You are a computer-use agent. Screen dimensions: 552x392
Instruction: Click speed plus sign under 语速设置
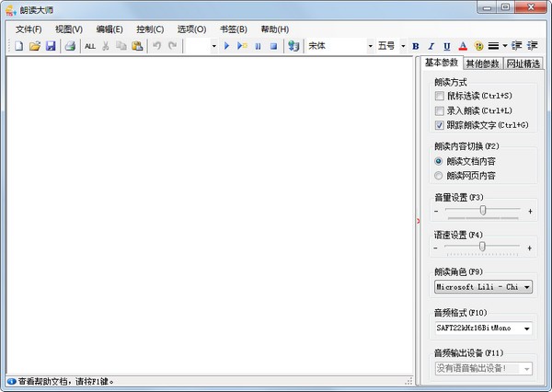530,248
